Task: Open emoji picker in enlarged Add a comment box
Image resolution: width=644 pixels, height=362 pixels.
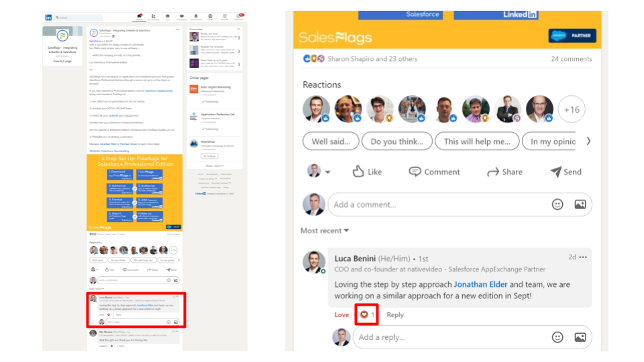Action: (x=557, y=204)
